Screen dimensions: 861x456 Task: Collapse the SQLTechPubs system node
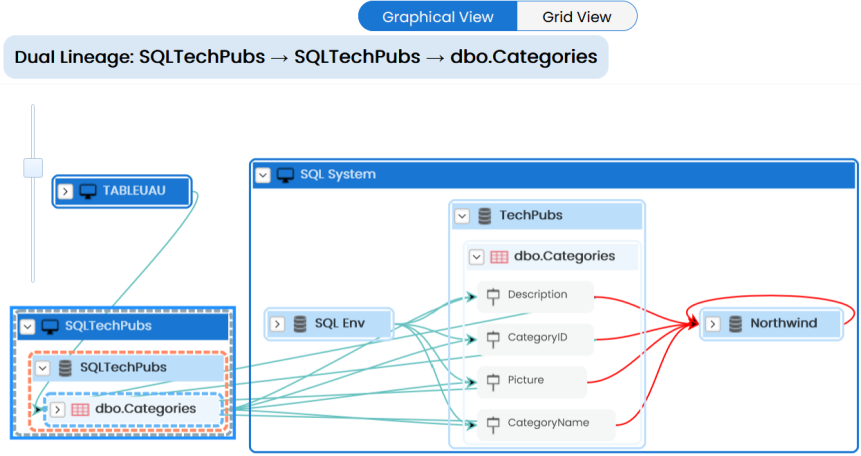(26, 326)
